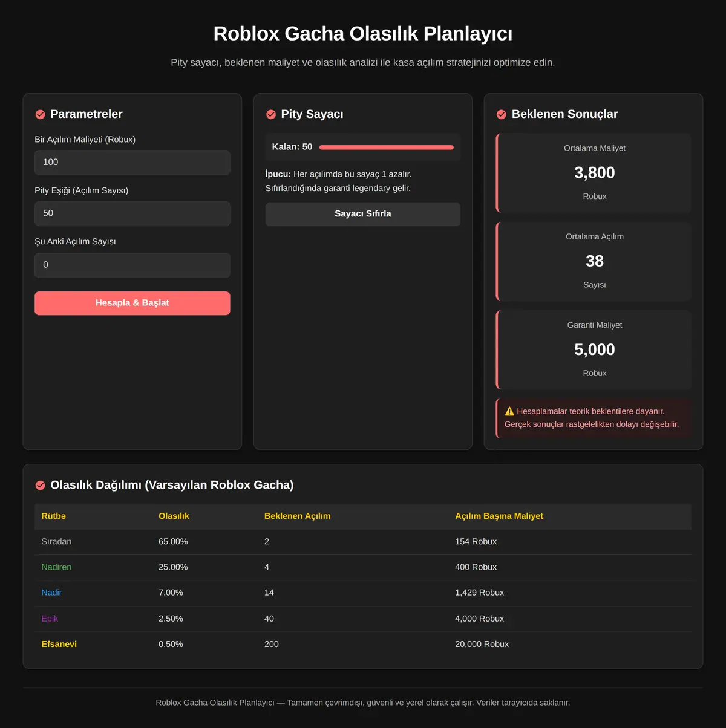The width and height of the screenshot is (726, 728).
Task: Click the Hesapla & Başlat button
Action: 132,303
